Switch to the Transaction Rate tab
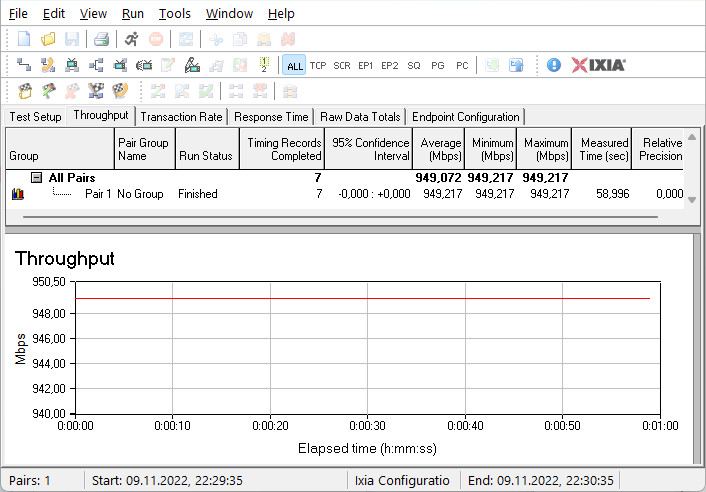This screenshot has height=492, width=706. (x=181, y=117)
